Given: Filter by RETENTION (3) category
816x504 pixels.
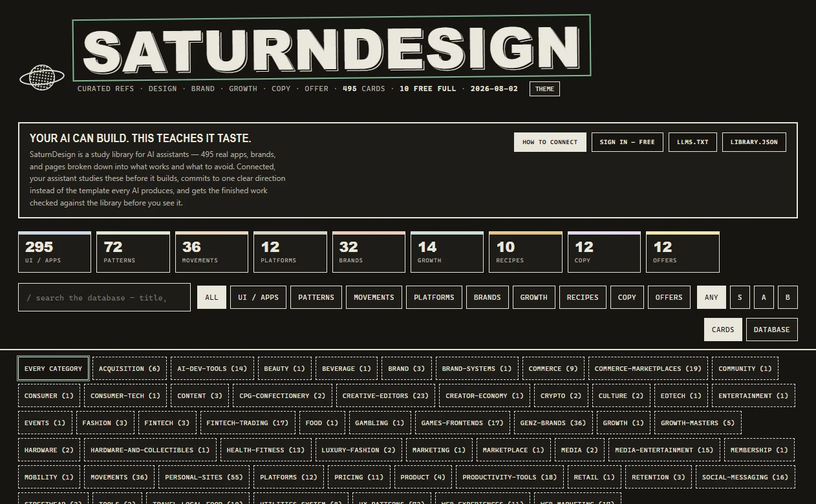Looking at the screenshot, I should [x=658, y=477].
